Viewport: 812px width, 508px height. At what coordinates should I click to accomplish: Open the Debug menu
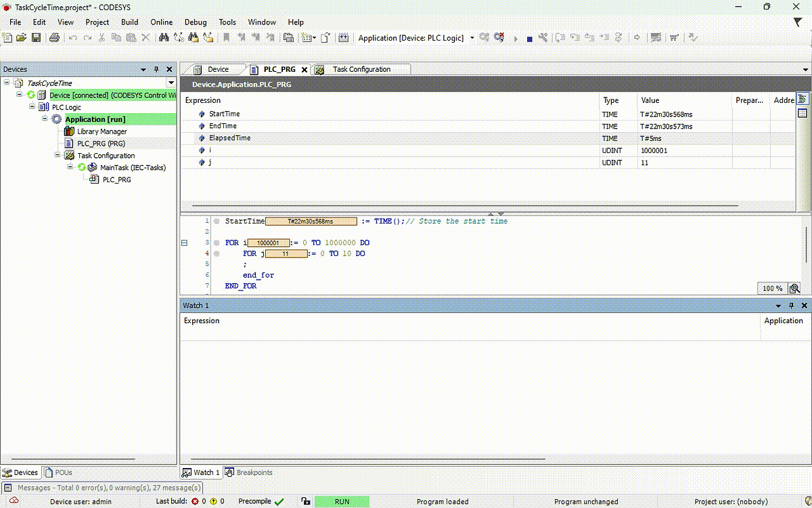[x=196, y=22]
